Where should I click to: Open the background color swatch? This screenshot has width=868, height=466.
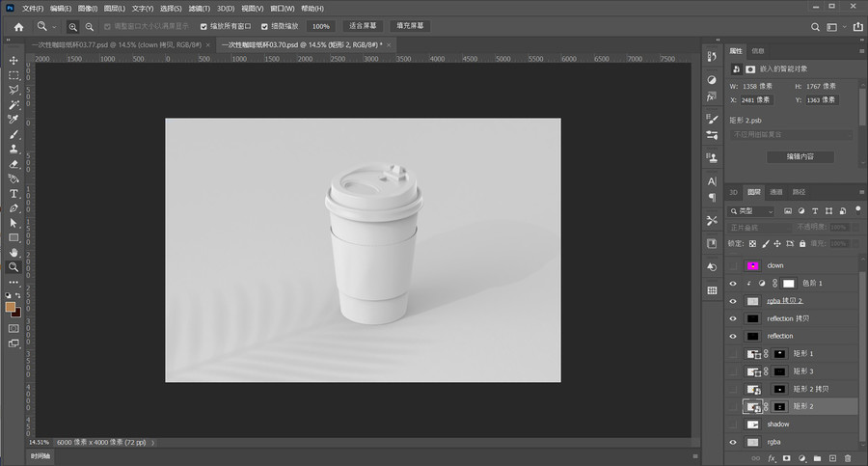pyautogui.click(x=17, y=314)
